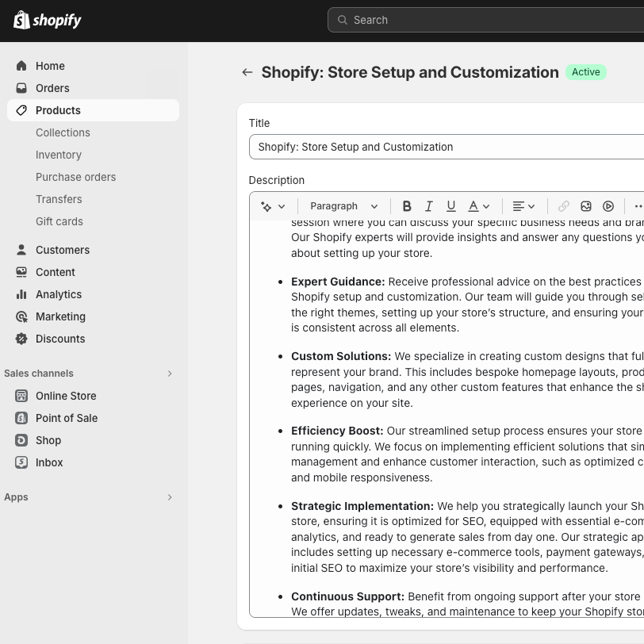Place cursor in the Expert Guidance bullet
Viewport: 644px width, 644px height.
pos(467,305)
